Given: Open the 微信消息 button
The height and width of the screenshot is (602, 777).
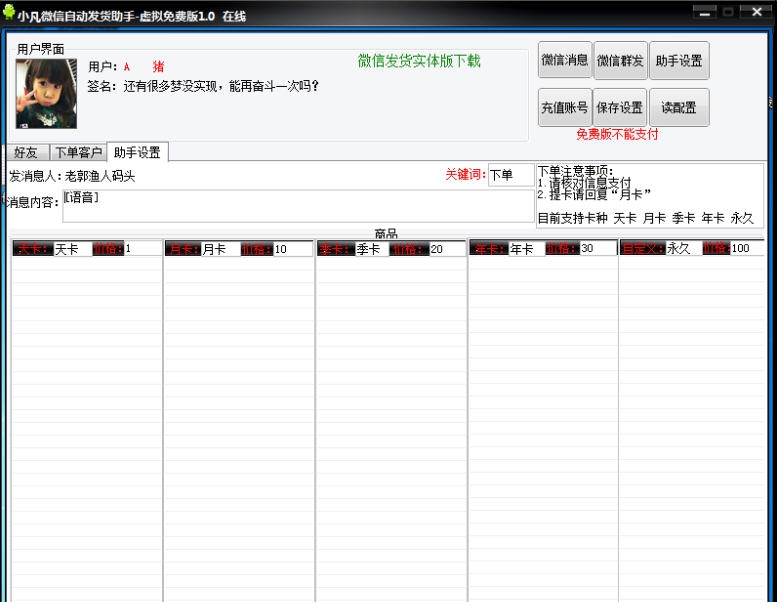Looking at the screenshot, I should 565,61.
